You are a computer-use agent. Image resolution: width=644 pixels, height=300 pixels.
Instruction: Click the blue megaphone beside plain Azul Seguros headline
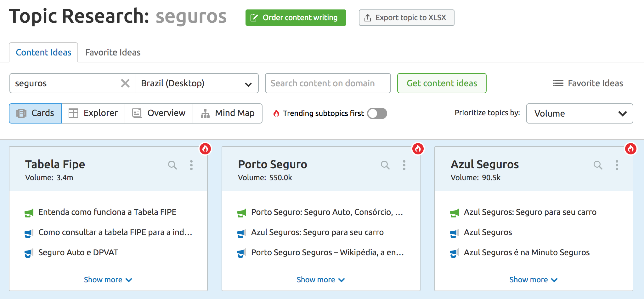455,234
